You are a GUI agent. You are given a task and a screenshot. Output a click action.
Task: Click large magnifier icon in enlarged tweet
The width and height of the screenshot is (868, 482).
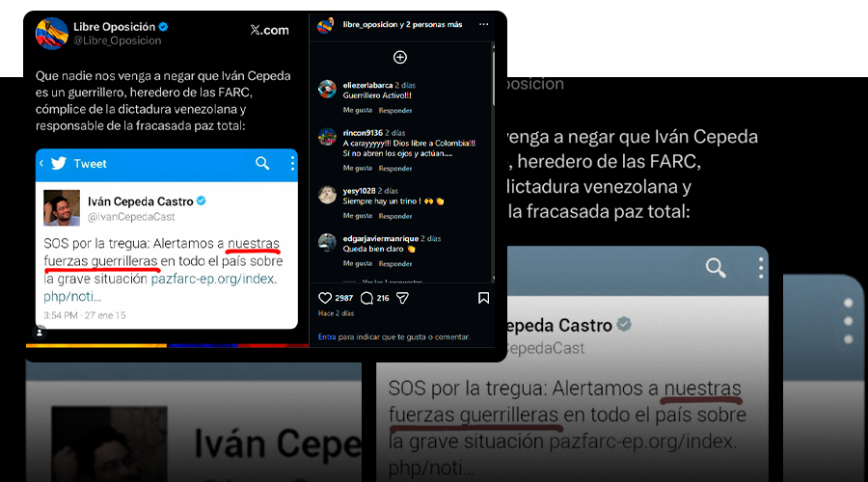click(x=716, y=268)
